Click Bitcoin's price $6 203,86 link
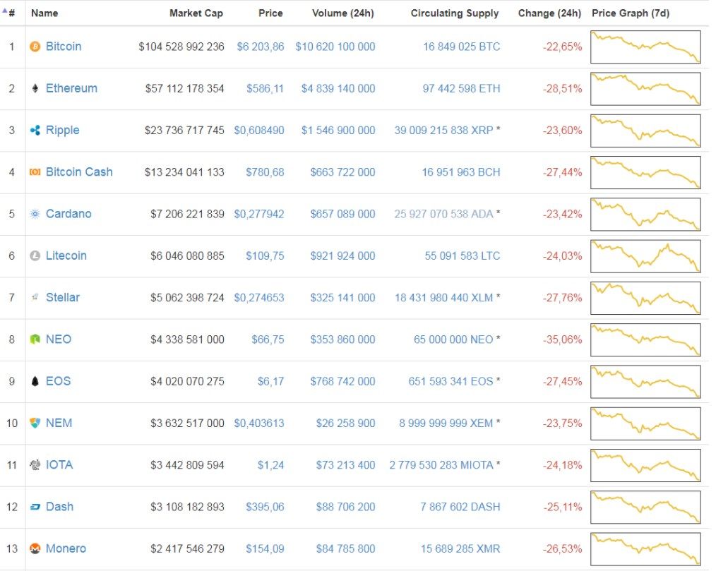The width and height of the screenshot is (728, 571). 260,47
